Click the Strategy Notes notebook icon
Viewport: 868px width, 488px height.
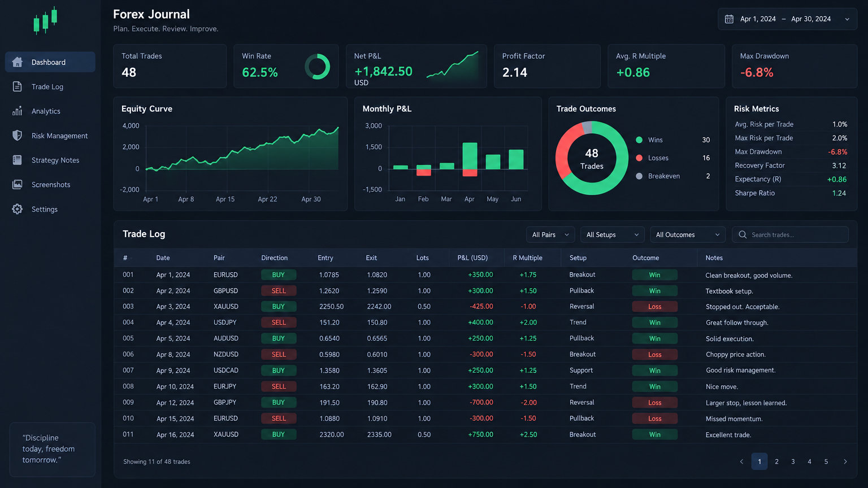tap(18, 160)
